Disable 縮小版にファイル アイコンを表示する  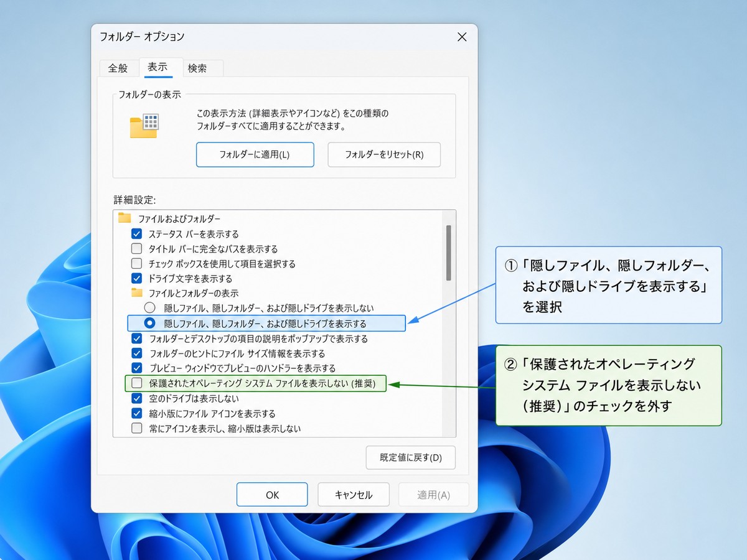coord(137,413)
